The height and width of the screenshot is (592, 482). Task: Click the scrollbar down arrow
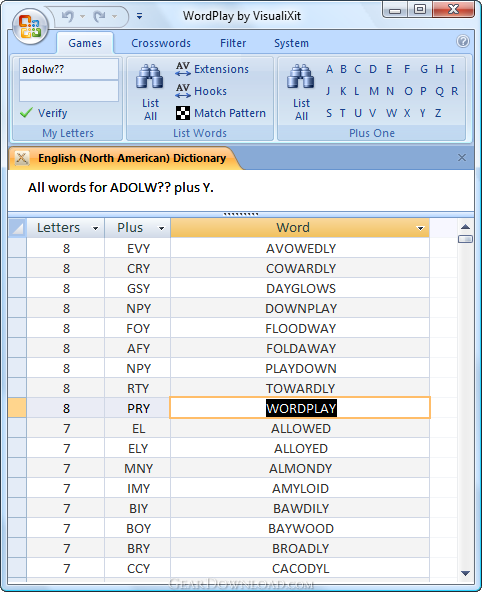[x=465, y=573]
